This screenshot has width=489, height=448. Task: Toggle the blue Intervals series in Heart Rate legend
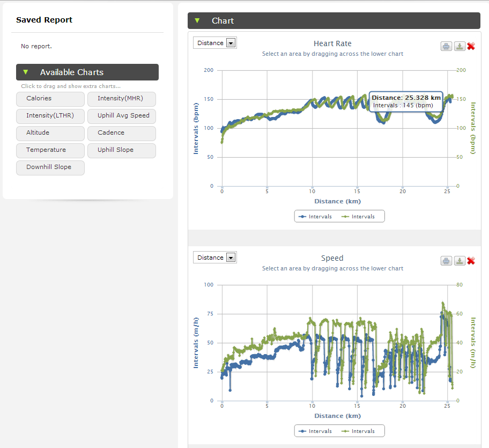click(x=315, y=216)
